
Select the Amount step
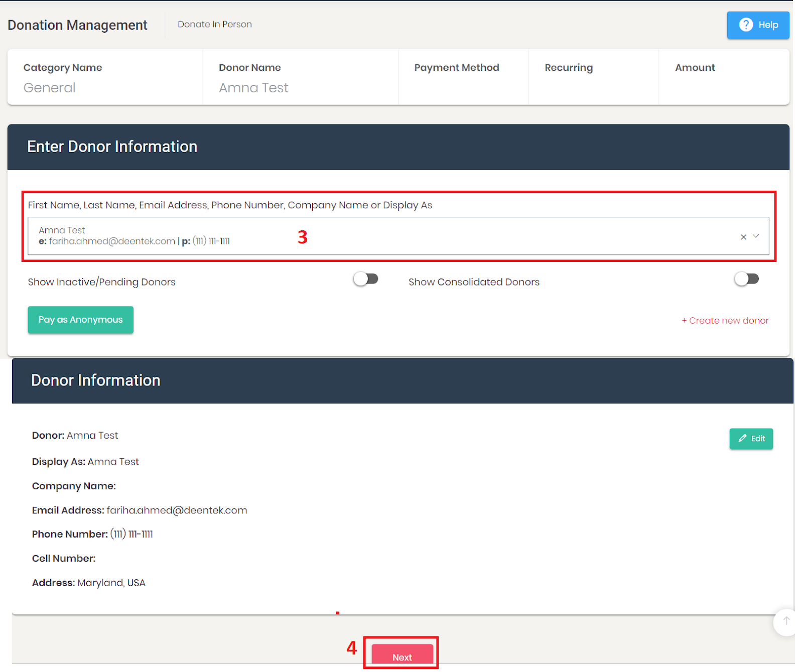(724, 77)
